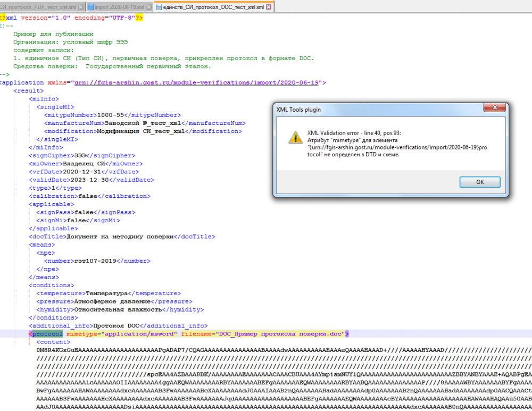Click the yellow warning icon in dialog

pyautogui.click(x=293, y=137)
